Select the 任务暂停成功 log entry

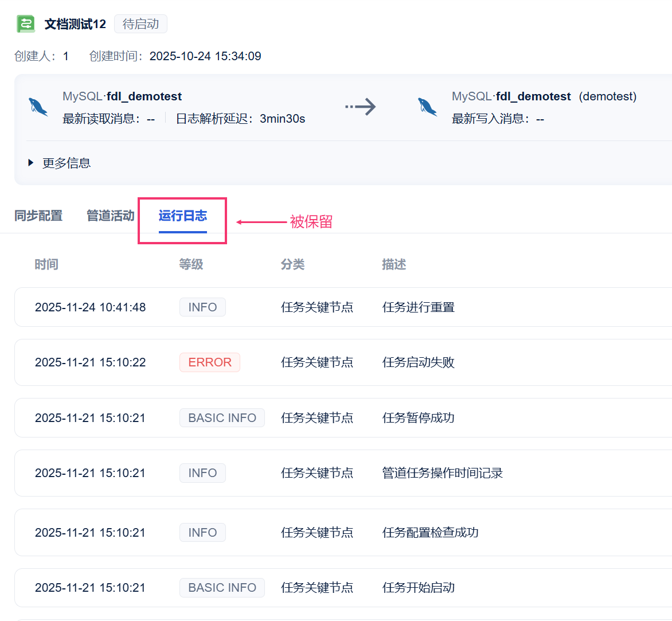click(x=418, y=418)
